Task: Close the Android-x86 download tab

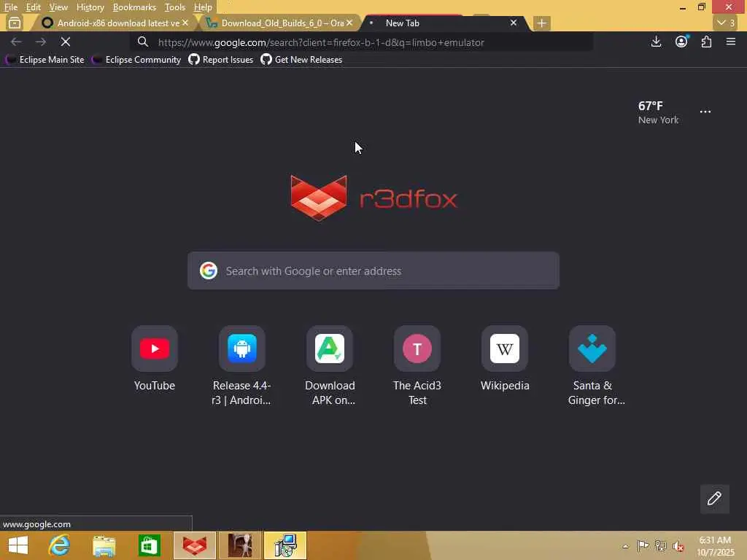Action: coord(185,23)
